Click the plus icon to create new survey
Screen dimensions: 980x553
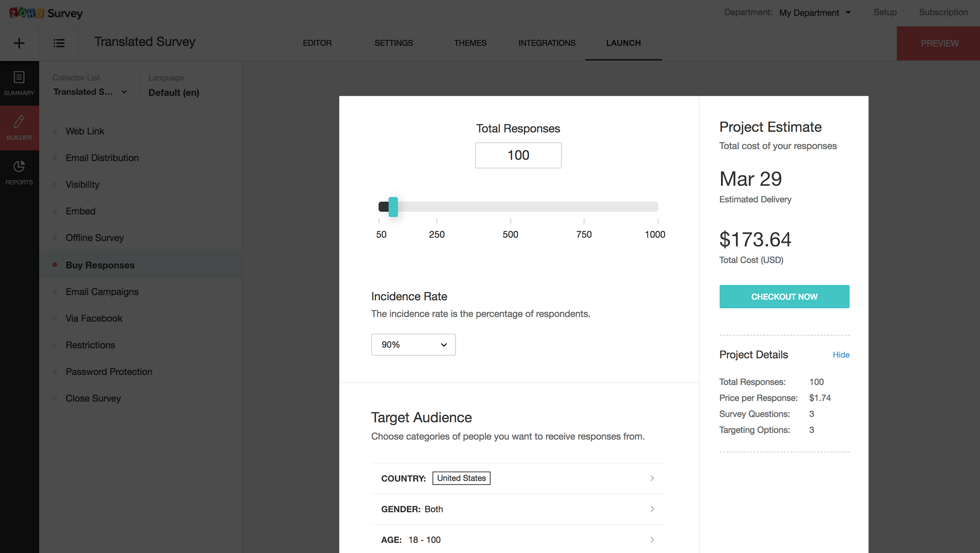click(19, 43)
